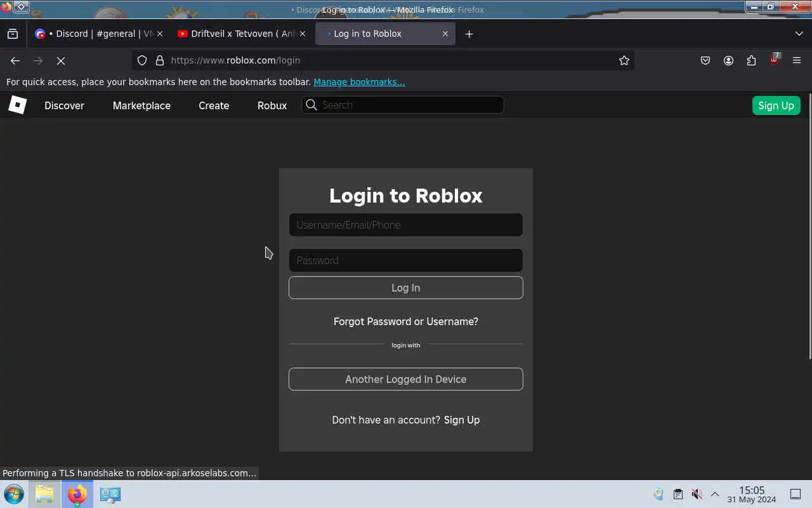Viewport: 812px width, 508px height.
Task: Expand hidden system tray icons arrow
Action: coord(714,494)
